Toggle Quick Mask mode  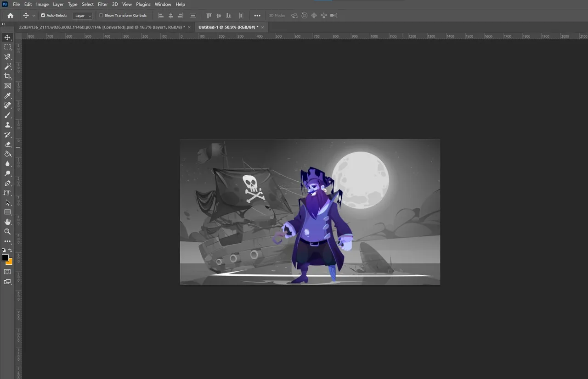[7, 272]
